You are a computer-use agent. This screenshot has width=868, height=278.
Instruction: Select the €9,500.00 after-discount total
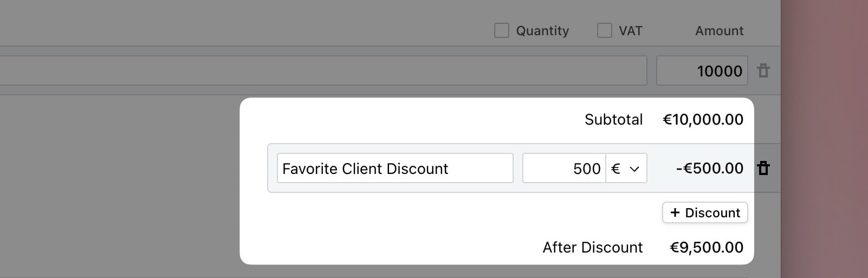tap(706, 248)
